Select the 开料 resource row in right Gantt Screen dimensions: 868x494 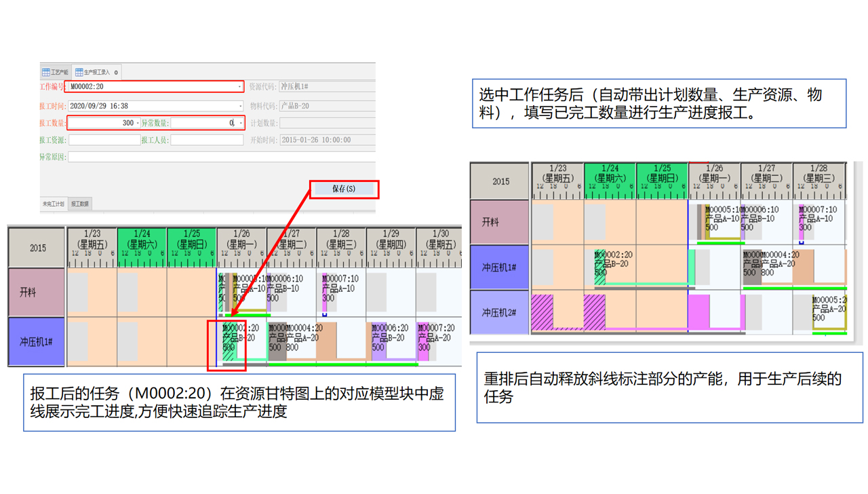click(499, 222)
